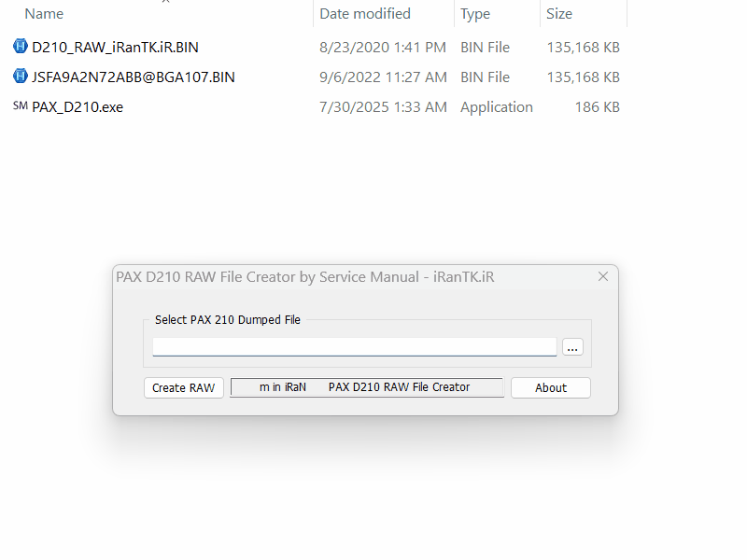Image resolution: width=747 pixels, height=560 pixels.
Task: Close the PAX D210 RAW File Creator window
Action: tap(603, 276)
